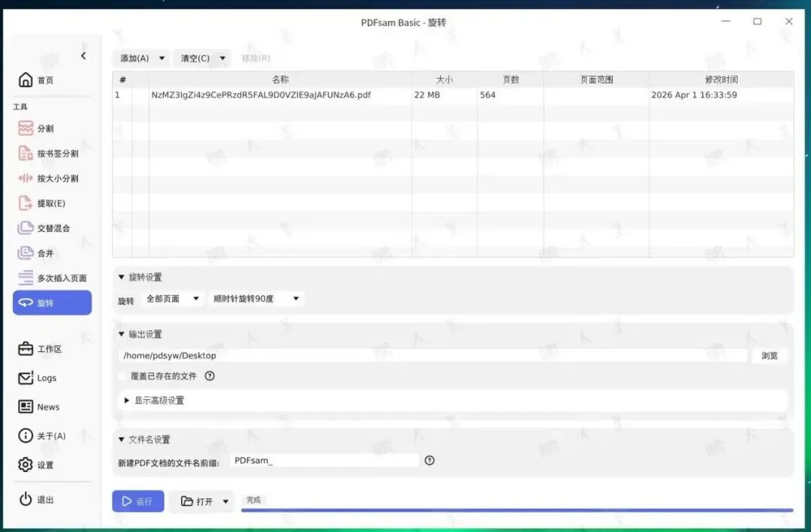Enable 覆盖已存在的文件 overwrite checkbox
The height and width of the screenshot is (532, 811).
[122, 376]
